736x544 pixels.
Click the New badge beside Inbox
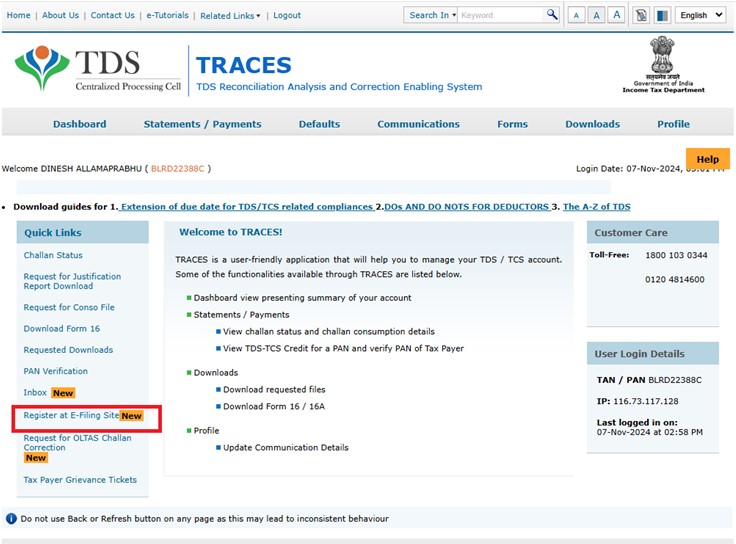(63, 393)
